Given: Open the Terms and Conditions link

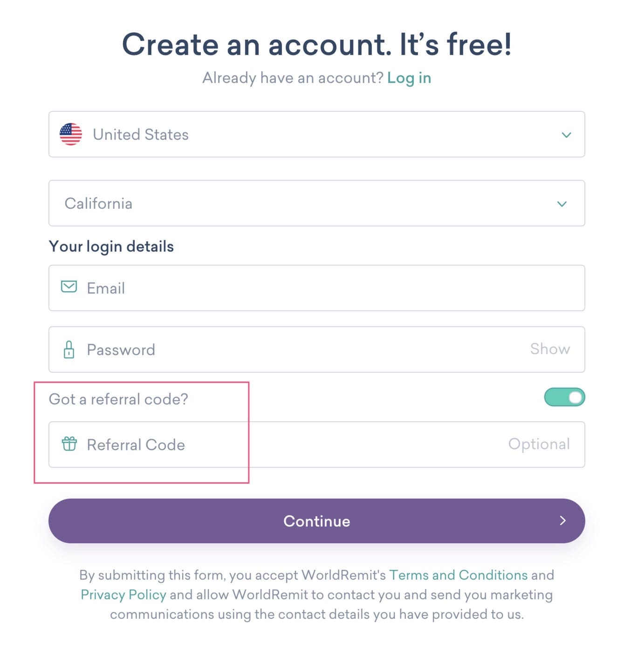Looking at the screenshot, I should click(x=459, y=575).
